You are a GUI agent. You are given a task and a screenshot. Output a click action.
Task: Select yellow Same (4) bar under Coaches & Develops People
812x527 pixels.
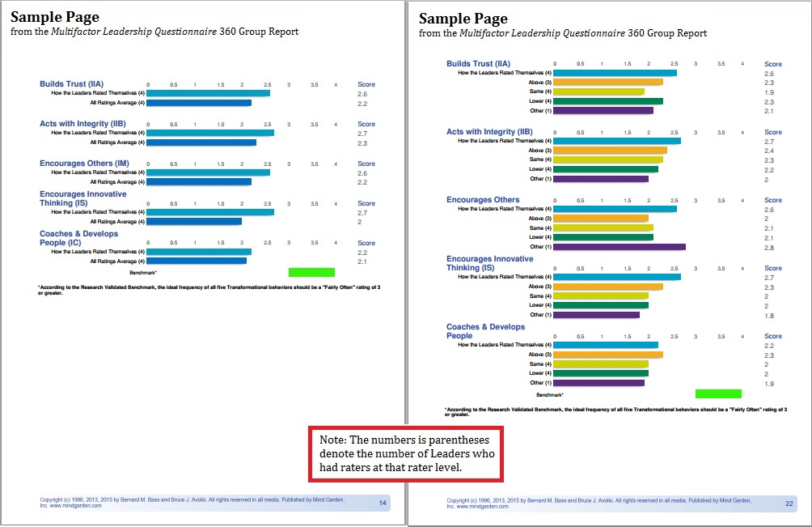pos(600,364)
